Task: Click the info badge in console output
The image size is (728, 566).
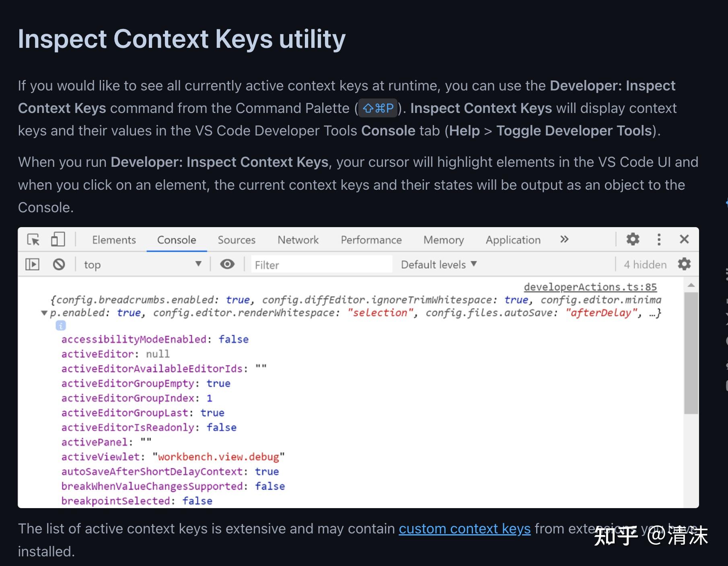Action: pyautogui.click(x=60, y=326)
